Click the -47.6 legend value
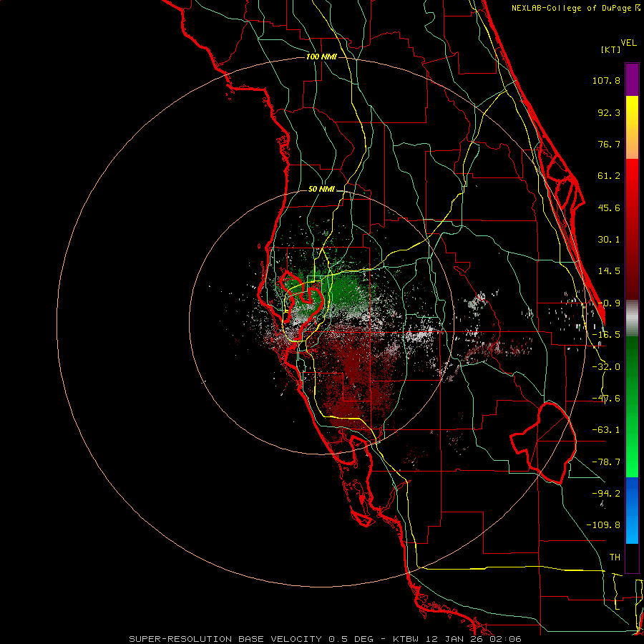 (606, 399)
